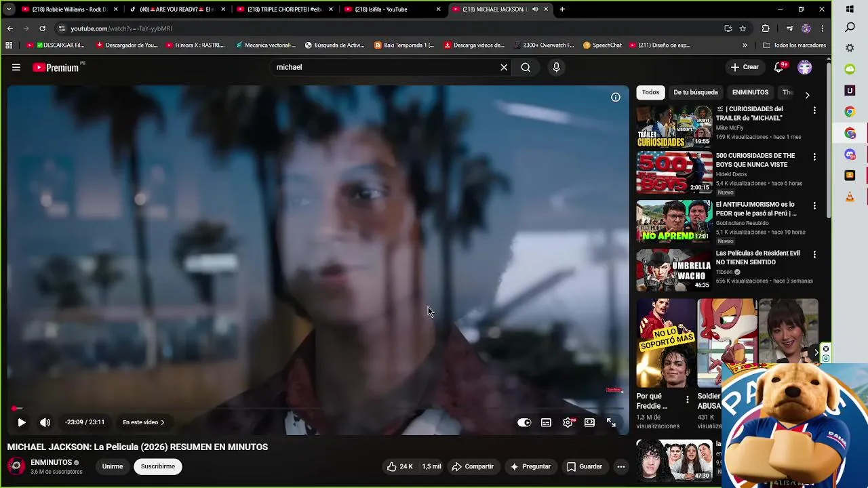Click the Unirme join button
Screen dimensions: 868x488
[113, 466]
